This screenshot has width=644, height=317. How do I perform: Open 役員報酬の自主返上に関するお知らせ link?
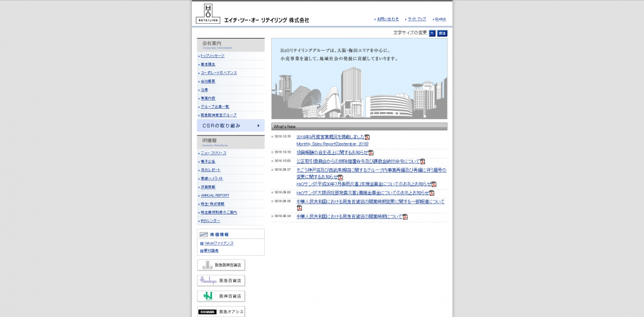[x=332, y=153]
